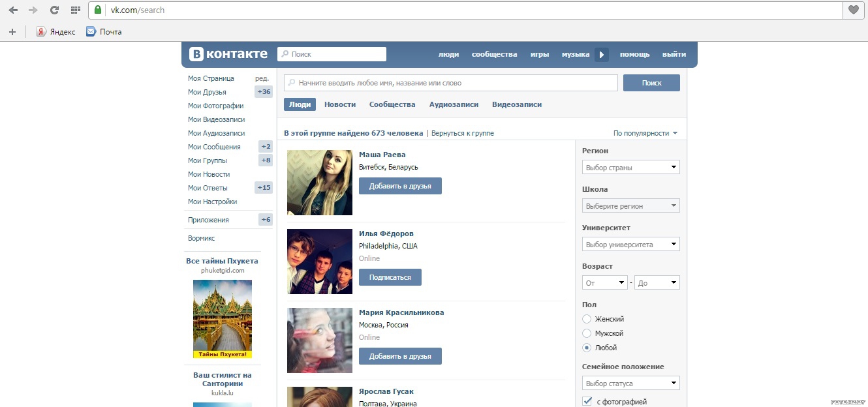Screen dimensions: 868x407
Task: Open the Яндекс bookmark
Action: (55, 31)
